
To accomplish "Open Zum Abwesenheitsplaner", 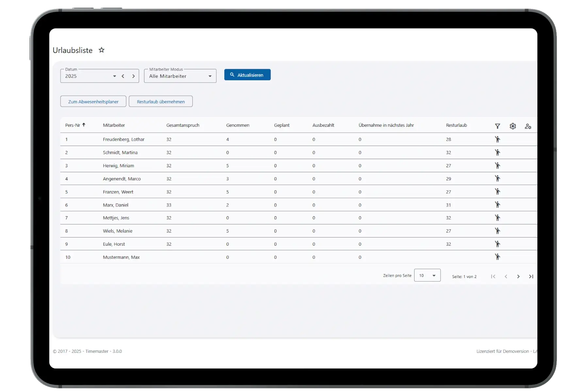I will [x=93, y=102].
